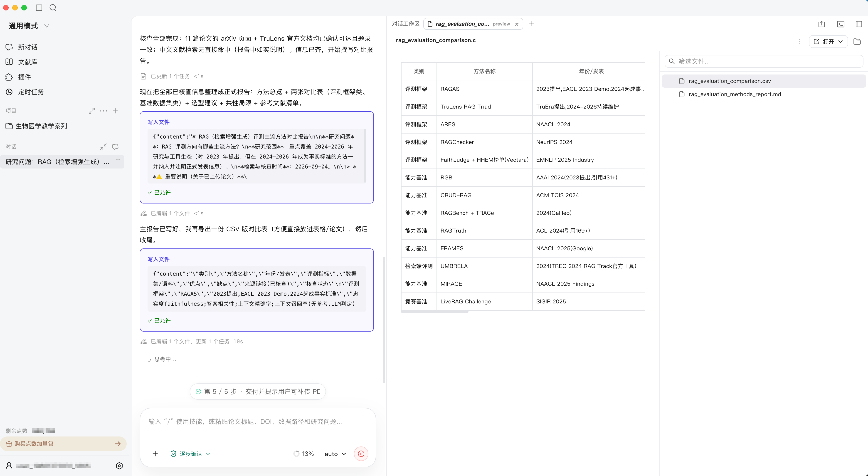Click the table horizontal scrollbar
Screen dimensions: 868x476
(435, 312)
